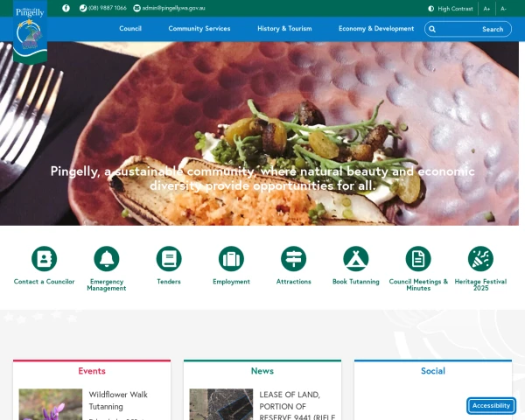Open the Emergency Management text link
Viewport: 525px width, 420px height.
coord(107,284)
